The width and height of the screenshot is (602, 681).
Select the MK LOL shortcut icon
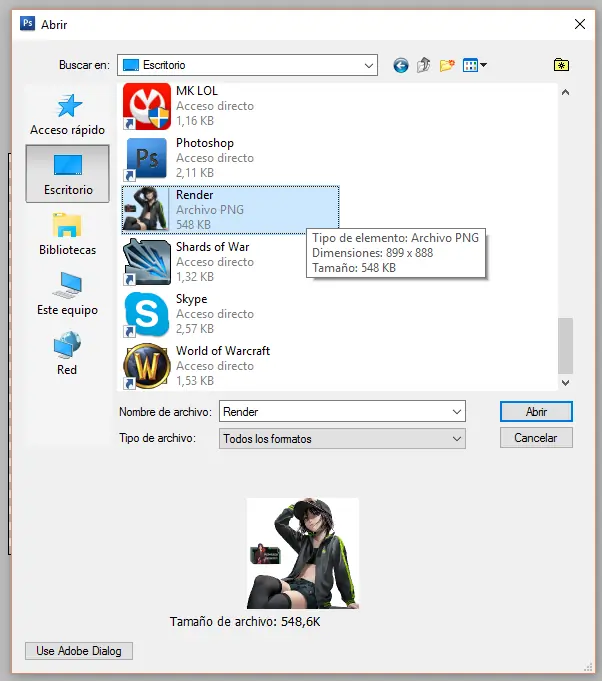pyautogui.click(x=146, y=106)
